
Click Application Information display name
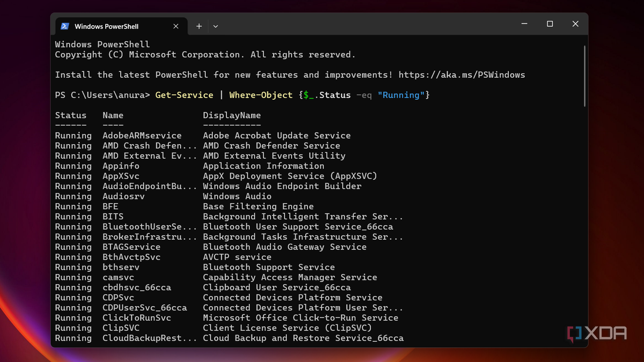(x=264, y=166)
